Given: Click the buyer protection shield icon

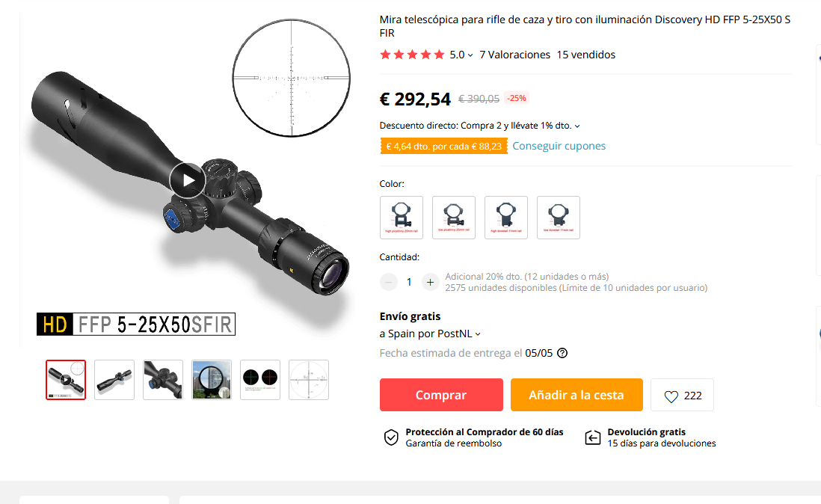Looking at the screenshot, I should tap(391, 437).
